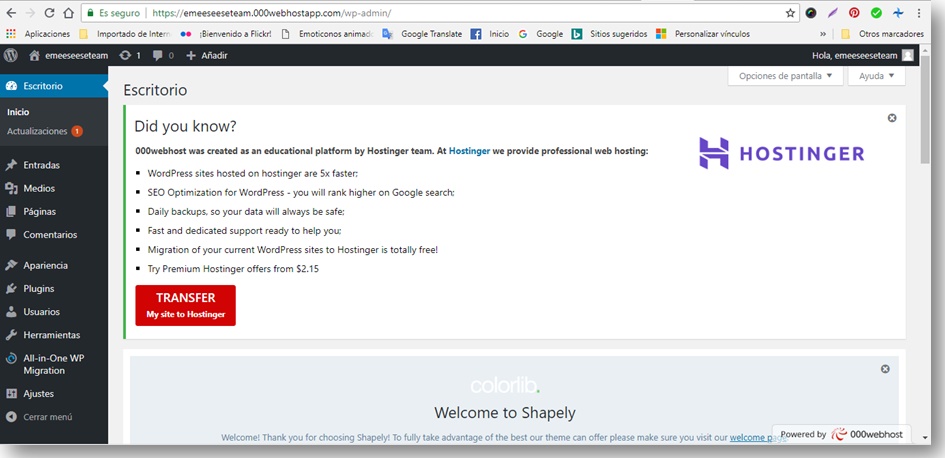Open the Chrome three-dot menu
The width and height of the screenshot is (945, 458).
click(x=918, y=13)
